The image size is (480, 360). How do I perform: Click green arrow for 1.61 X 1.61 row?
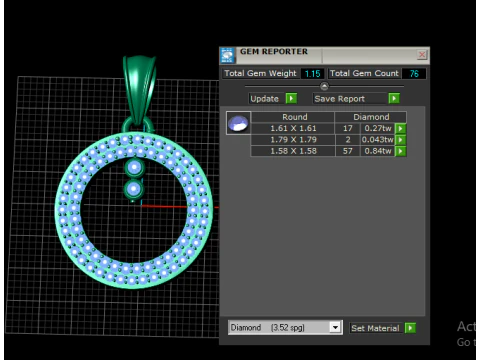point(401,128)
